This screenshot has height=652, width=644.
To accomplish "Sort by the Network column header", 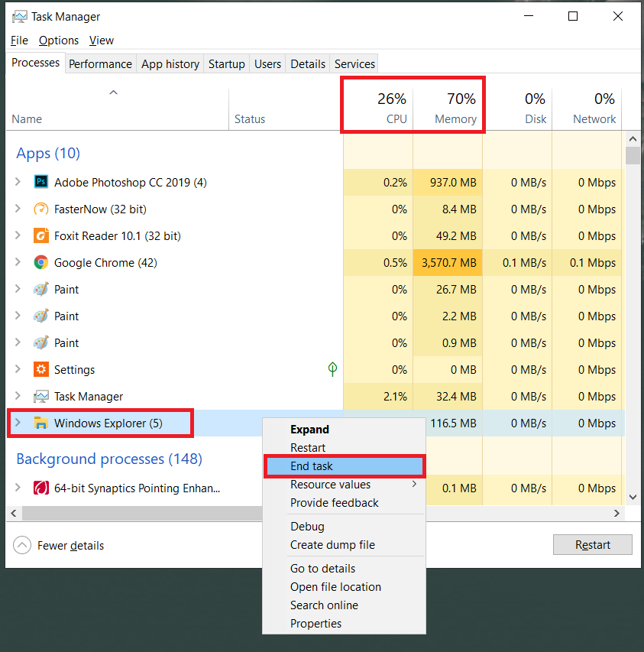I will (x=587, y=109).
